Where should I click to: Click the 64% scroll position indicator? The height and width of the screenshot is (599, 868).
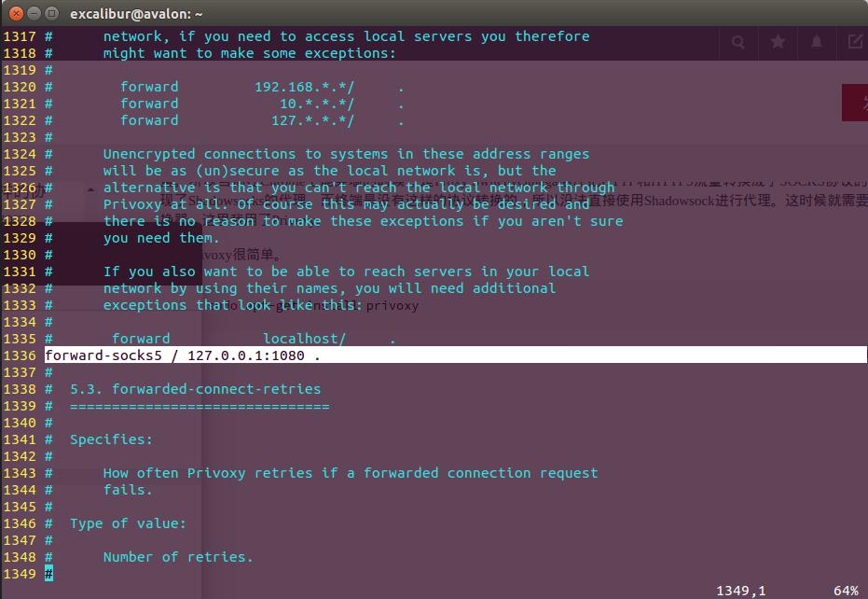pyautogui.click(x=846, y=591)
